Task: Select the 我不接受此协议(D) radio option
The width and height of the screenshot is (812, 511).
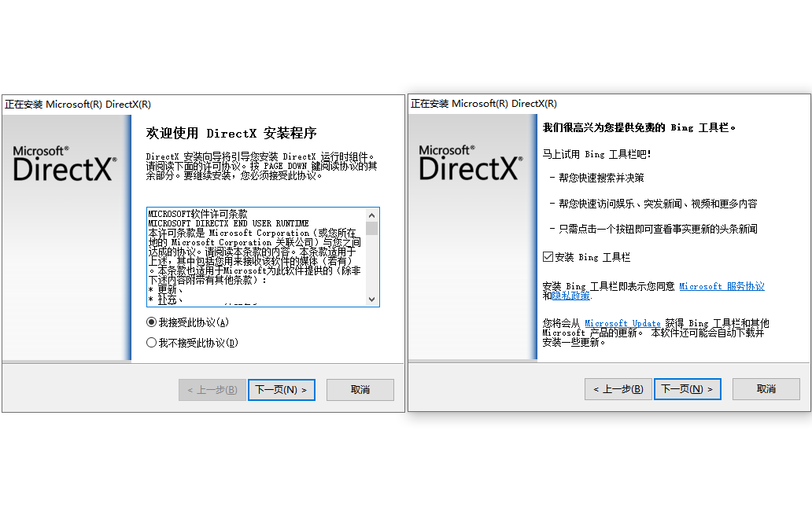Action: click(x=151, y=343)
